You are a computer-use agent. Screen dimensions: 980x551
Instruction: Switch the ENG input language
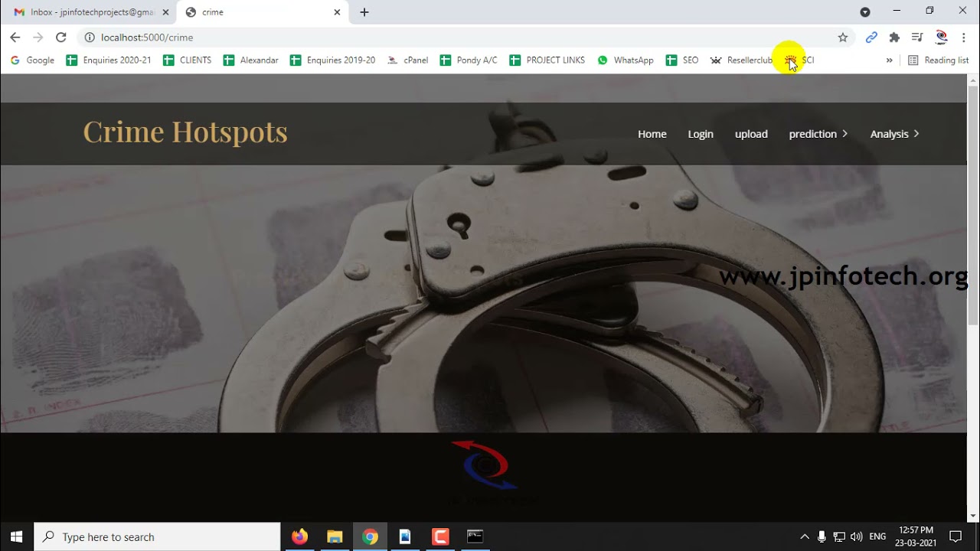pos(877,536)
